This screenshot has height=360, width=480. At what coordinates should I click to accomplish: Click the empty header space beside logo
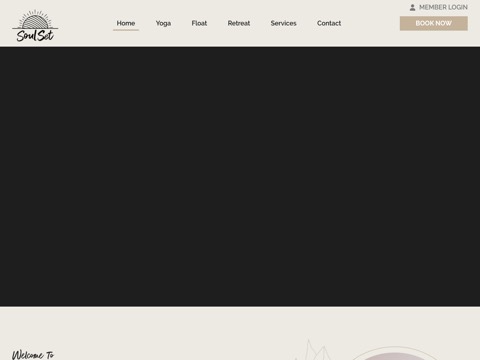tap(85, 23)
